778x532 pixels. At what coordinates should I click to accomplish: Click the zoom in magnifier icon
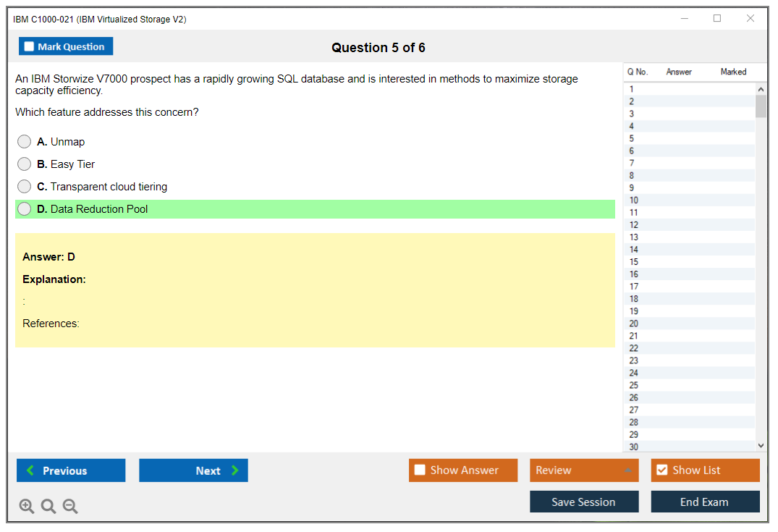(27, 507)
